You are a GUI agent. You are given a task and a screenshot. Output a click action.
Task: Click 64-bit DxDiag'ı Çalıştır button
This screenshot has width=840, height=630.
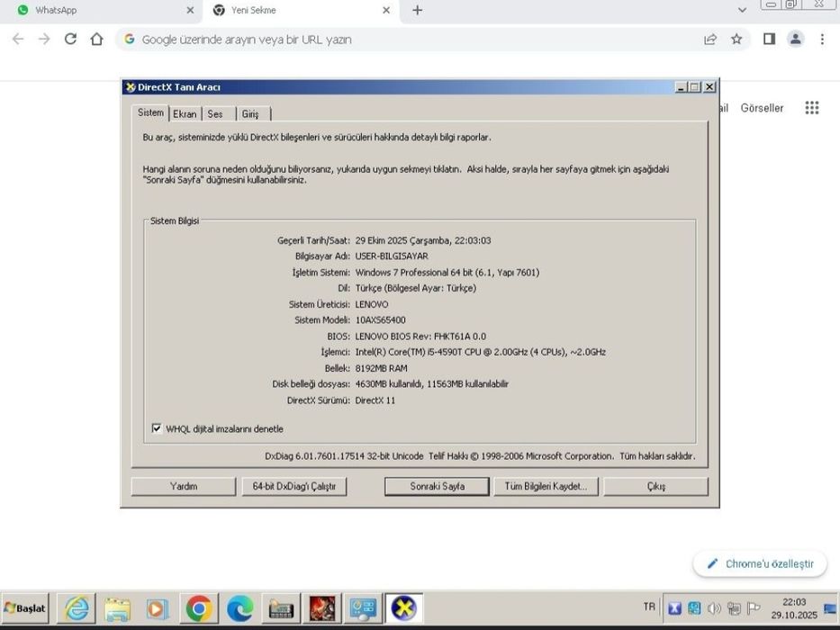294,486
